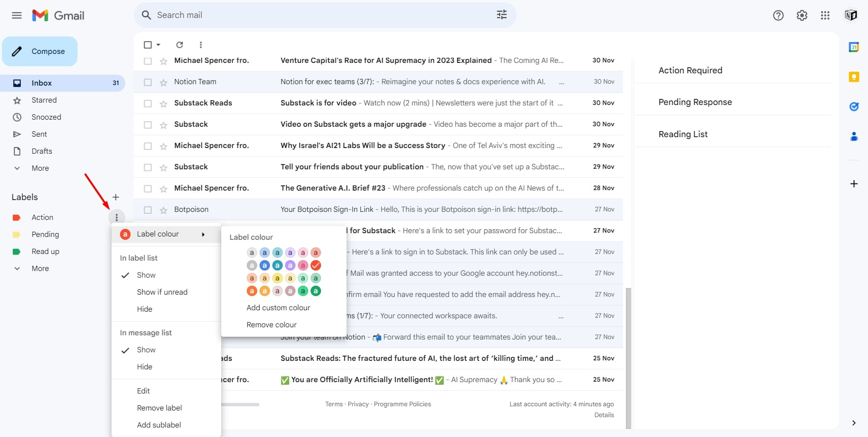Open Contacts side panel
The height and width of the screenshot is (437, 868).
point(854,136)
